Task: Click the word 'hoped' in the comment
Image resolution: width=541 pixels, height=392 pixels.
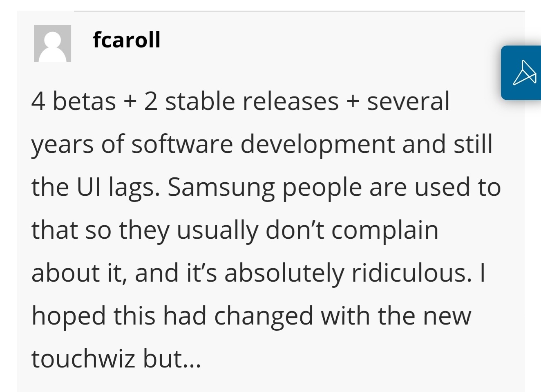Action: coord(69,316)
